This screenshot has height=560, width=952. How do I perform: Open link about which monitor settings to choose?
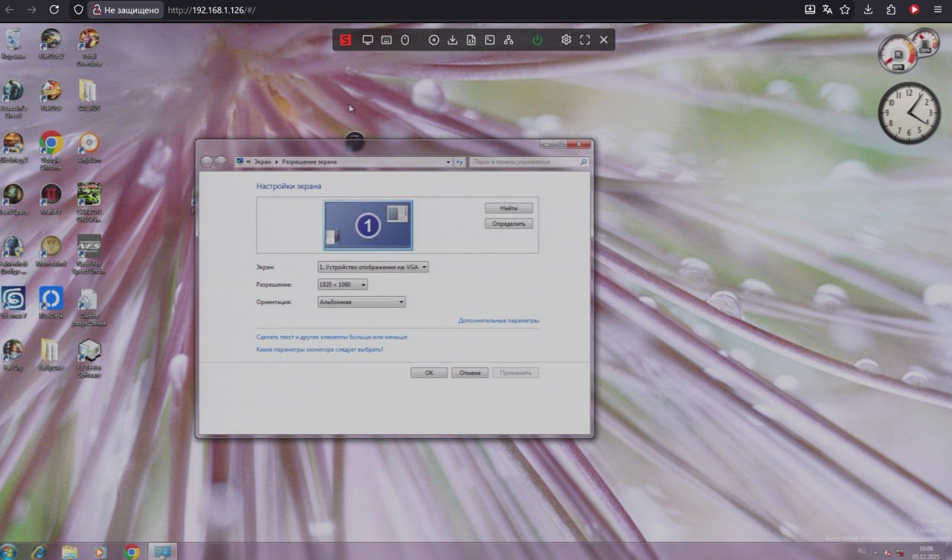pos(320,349)
